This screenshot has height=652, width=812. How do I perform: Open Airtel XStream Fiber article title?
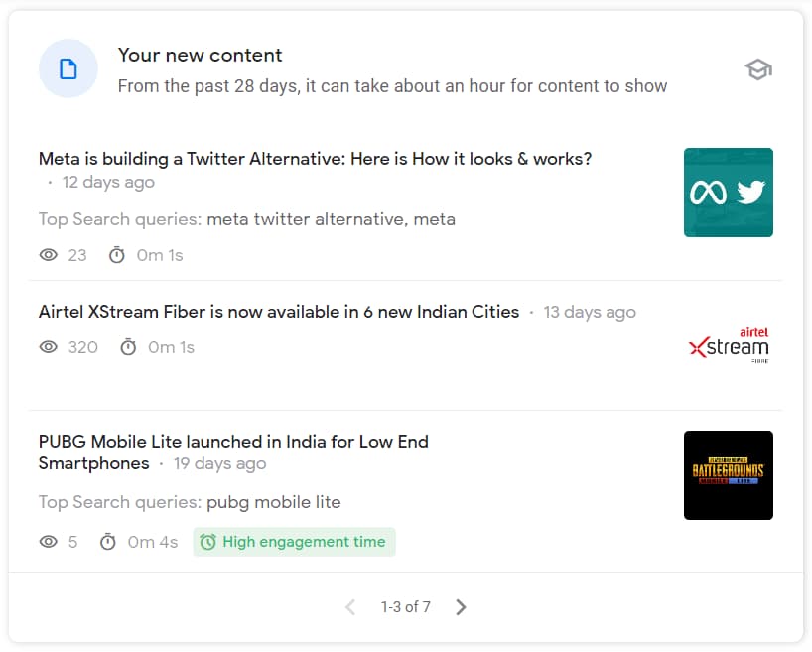(x=279, y=312)
